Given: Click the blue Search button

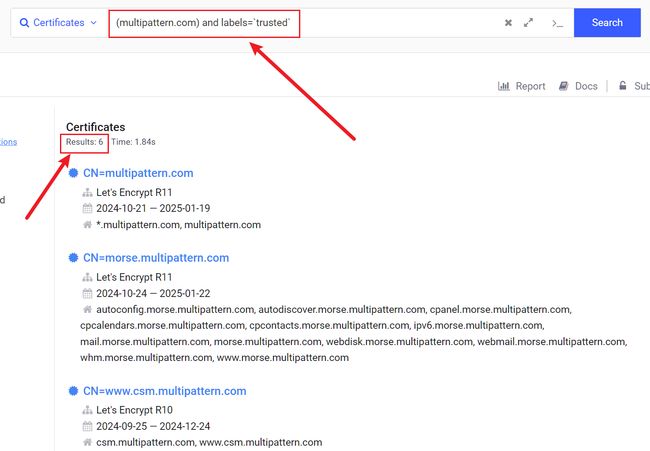Looking at the screenshot, I should coord(607,22).
